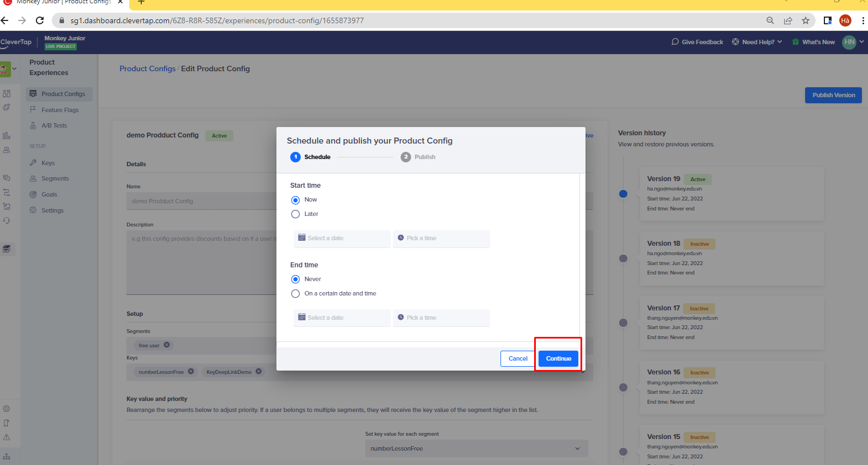This screenshot has height=465, width=868.
Task: Expand the Need Help? menu
Action: pyautogui.click(x=757, y=42)
